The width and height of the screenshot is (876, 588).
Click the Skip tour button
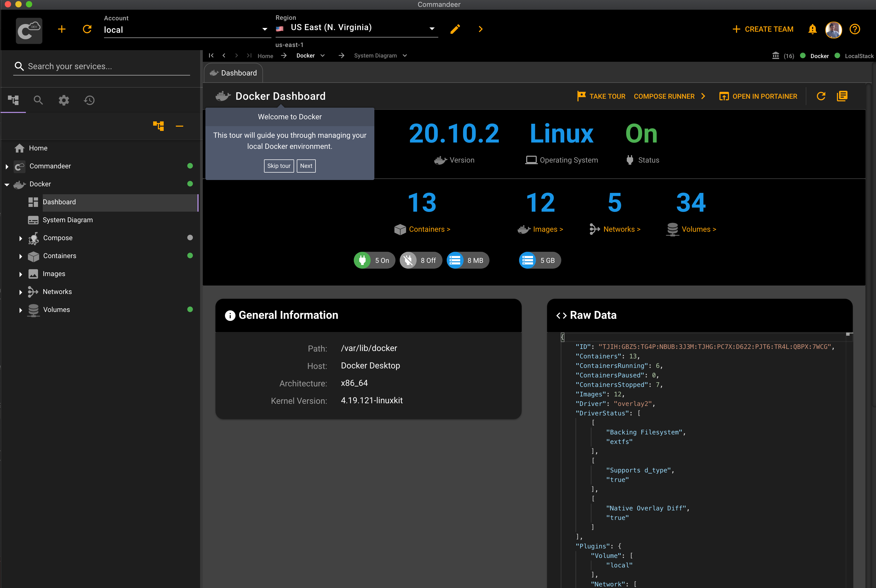coord(277,166)
